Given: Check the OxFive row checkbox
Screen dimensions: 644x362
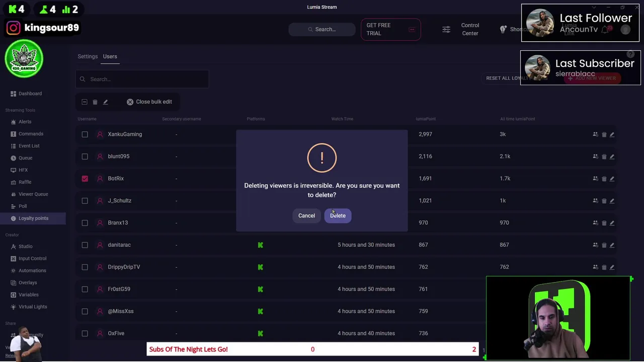Looking at the screenshot, I should [x=85, y=333].
